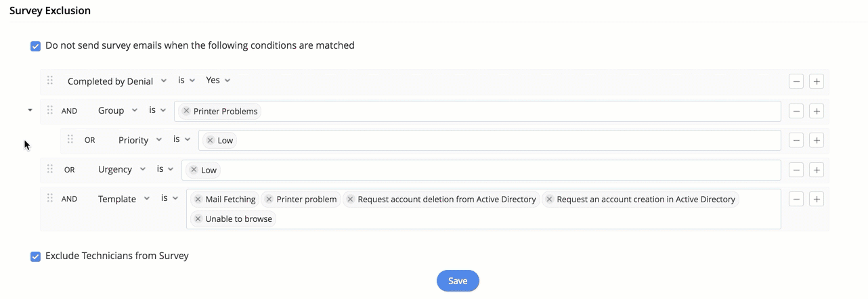
Task: Grab the drag handle of the Urgency row
Action: 50,169
